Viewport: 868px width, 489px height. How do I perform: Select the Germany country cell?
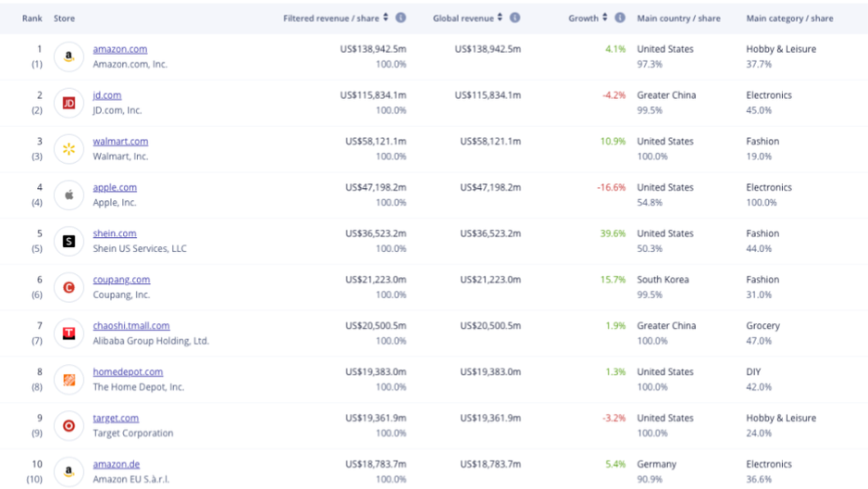[656, 464]
